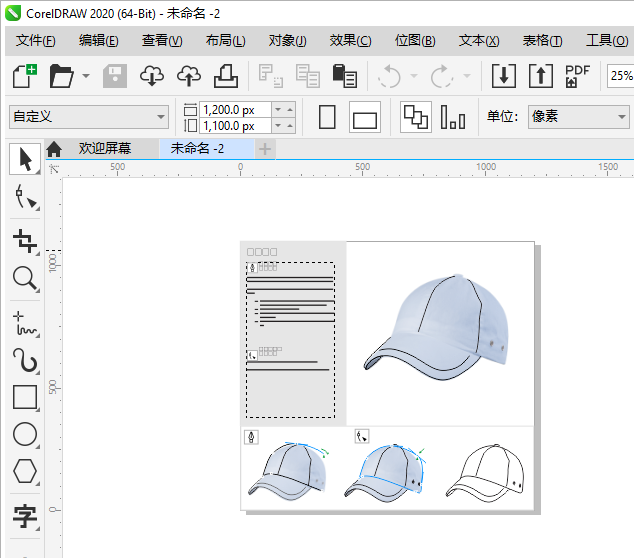Open the 文件(F) menu
634x558 pixels.
tap(36, 40)
